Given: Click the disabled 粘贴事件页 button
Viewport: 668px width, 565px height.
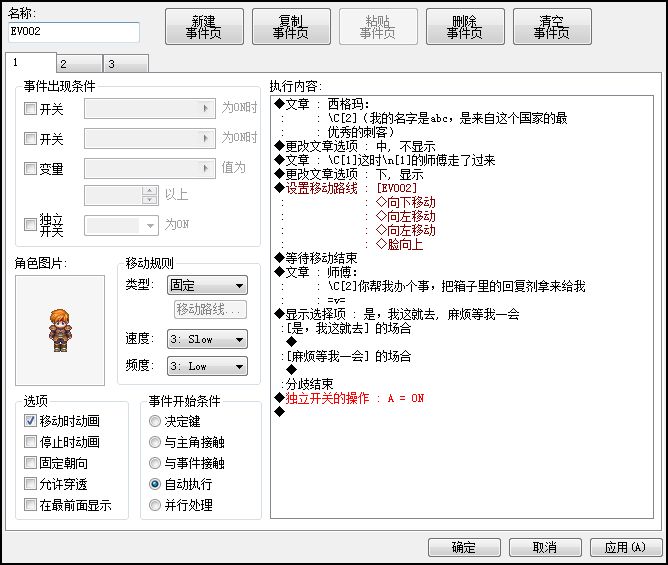Looking at the screenshot, I should (378, 27).
